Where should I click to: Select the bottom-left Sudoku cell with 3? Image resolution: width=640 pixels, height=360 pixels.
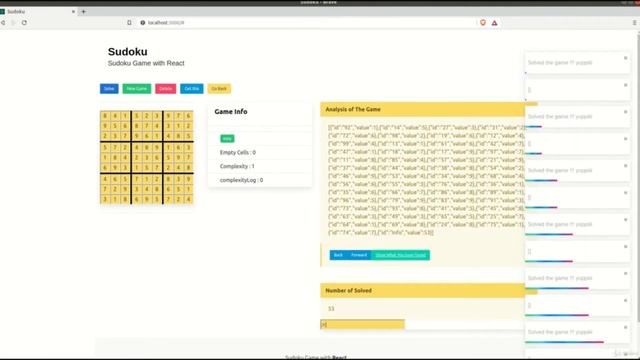coord(105,199)
